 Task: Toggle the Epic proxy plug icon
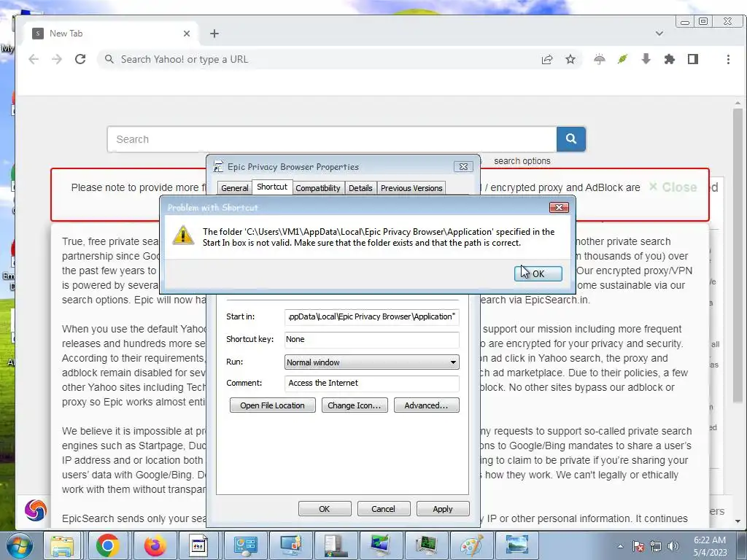[x=623, y=59]
